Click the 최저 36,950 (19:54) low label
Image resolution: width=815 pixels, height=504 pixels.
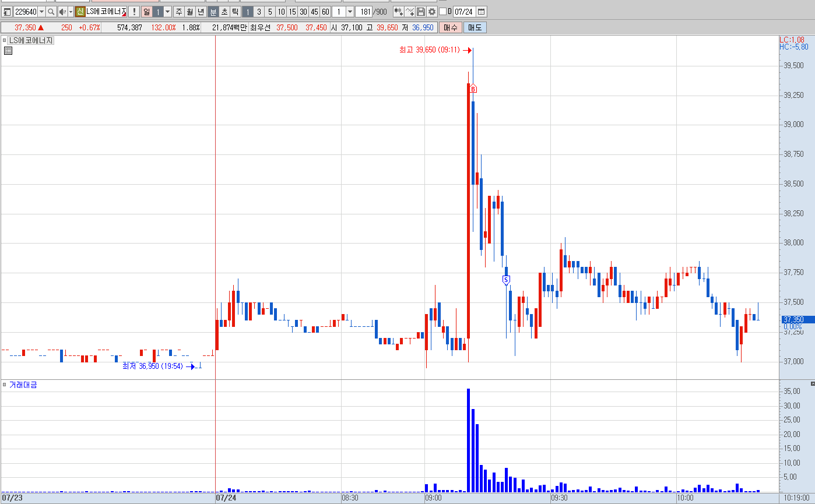(x=153, y=366)
